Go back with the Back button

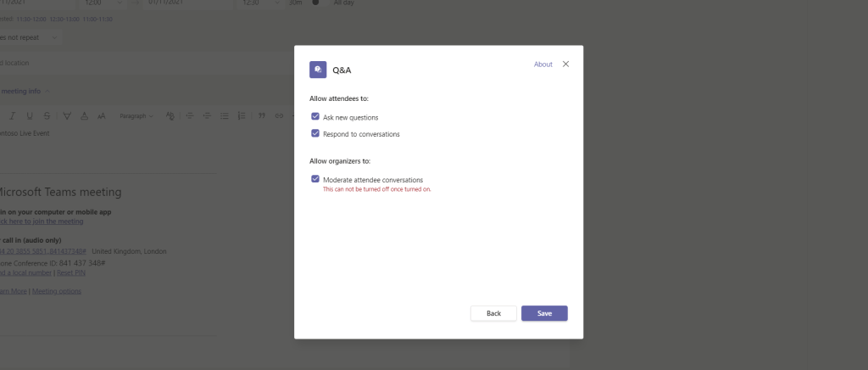click(493, 313)
